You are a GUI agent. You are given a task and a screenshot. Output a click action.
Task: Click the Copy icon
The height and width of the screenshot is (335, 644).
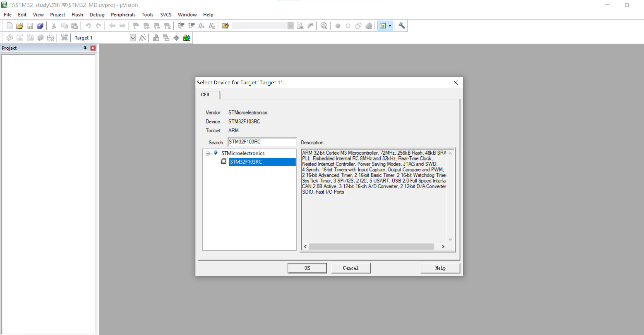click(64, 26)
